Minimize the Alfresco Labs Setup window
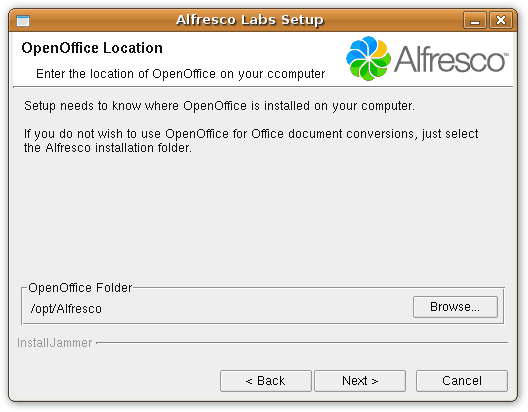 [x=475, y=20]
